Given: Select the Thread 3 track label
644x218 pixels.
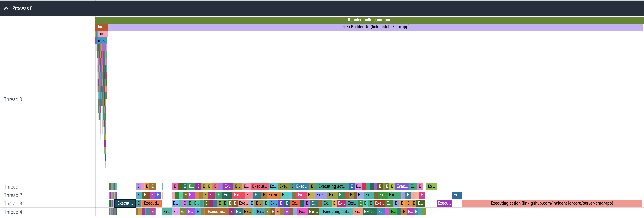Looking at the screenshot, I should click(x=13, y=203).
